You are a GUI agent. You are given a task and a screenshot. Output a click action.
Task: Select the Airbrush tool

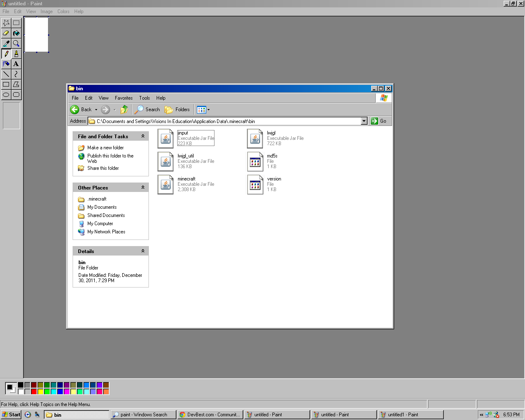click(x=6, y=64)
